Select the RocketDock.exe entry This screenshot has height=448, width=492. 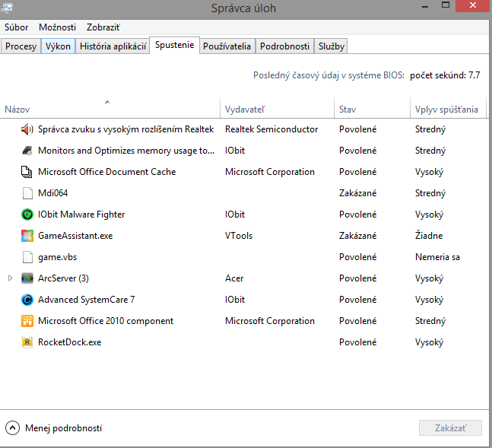tap(244, 342)
